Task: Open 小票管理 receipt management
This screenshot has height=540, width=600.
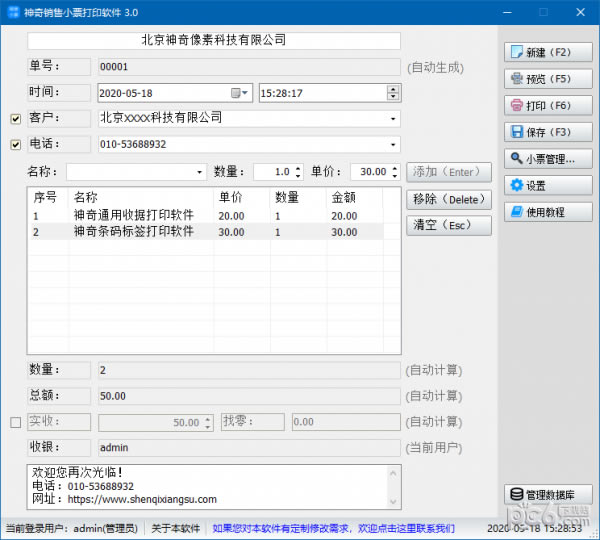Action: pos(548,159)
